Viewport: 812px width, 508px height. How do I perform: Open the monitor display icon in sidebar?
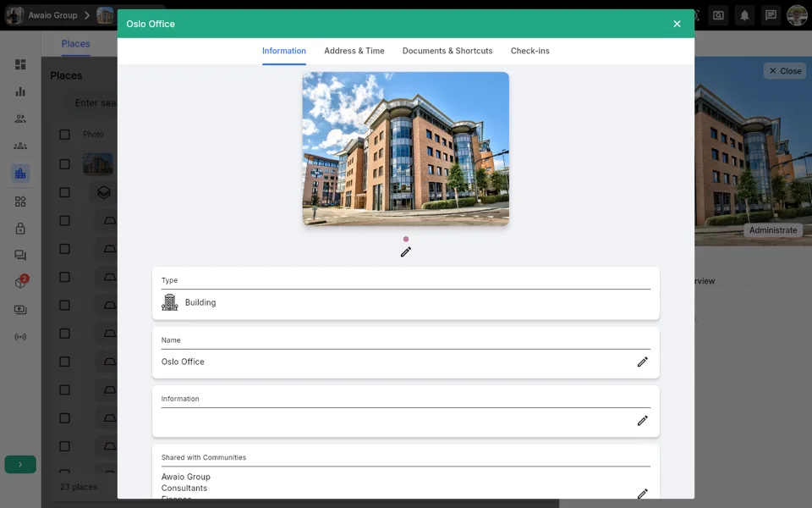20,310
